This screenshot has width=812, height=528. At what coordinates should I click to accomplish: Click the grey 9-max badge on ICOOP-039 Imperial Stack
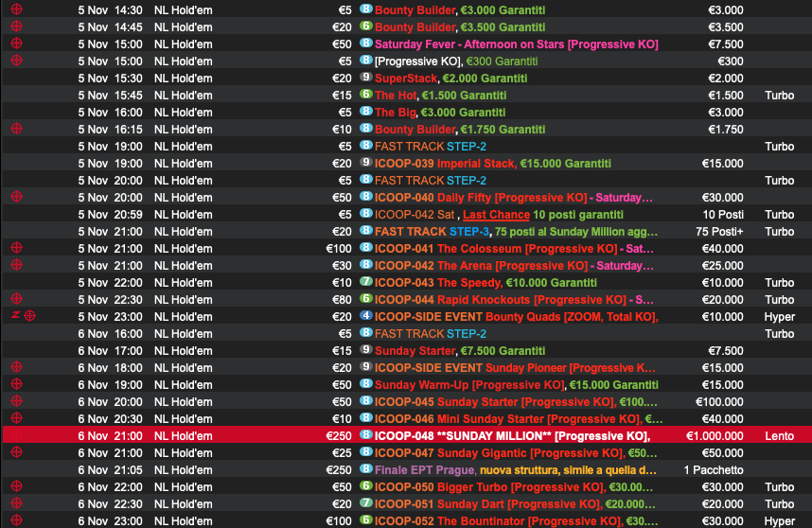tap(366, 163)
